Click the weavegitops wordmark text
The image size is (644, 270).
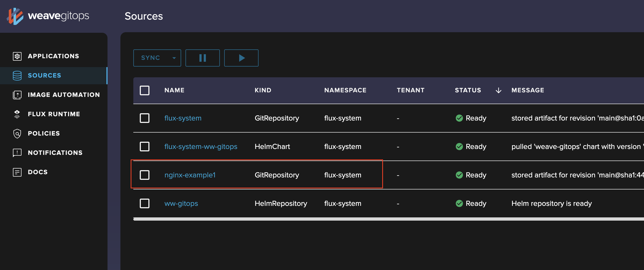coord(59,16)
